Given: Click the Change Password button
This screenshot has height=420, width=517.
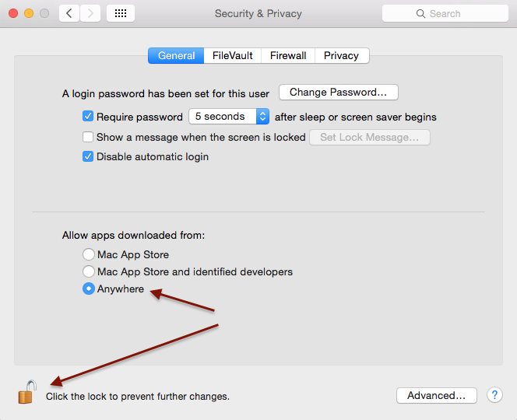Looking at the screenshot, I should [338, 93].
